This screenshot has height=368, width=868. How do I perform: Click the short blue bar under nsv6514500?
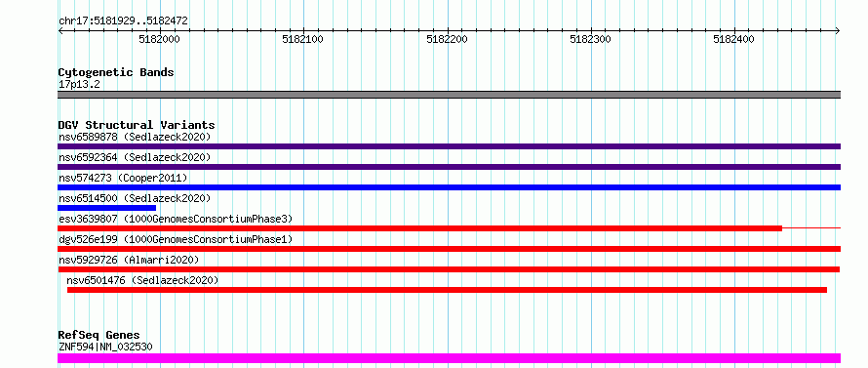tap(107, 208)
